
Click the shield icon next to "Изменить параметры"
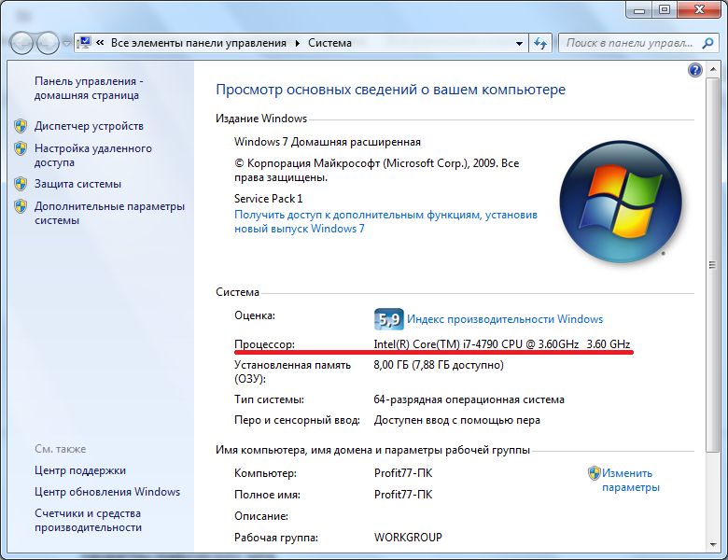(x=594, y=473)
